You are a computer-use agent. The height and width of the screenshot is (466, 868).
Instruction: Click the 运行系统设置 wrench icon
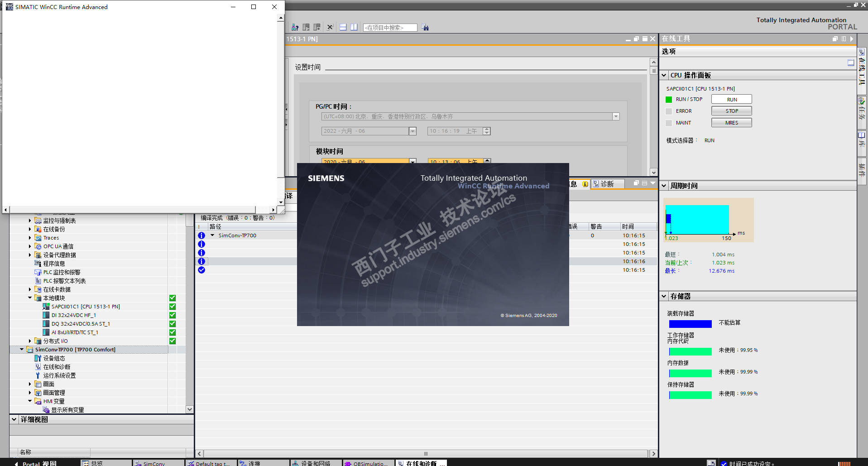pyautogui.click(x=38, y=375)
